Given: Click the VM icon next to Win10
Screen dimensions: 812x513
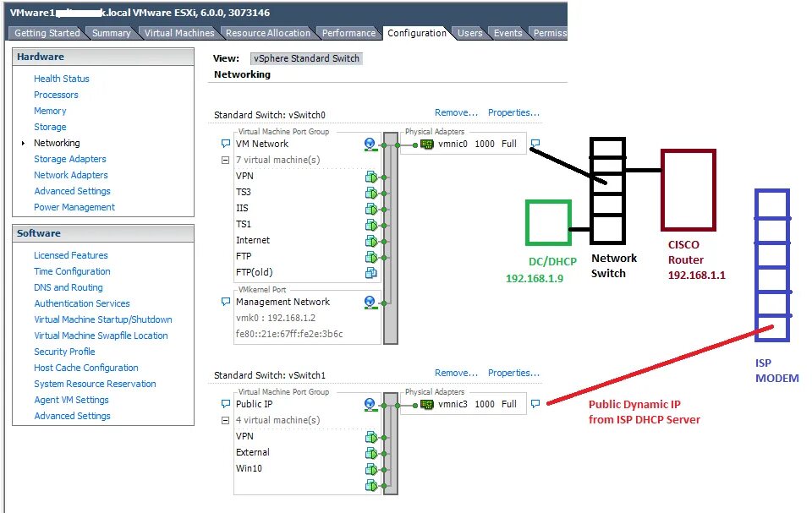Looking at the screenshot, I should pyautogui.click(x=371, y=470).
